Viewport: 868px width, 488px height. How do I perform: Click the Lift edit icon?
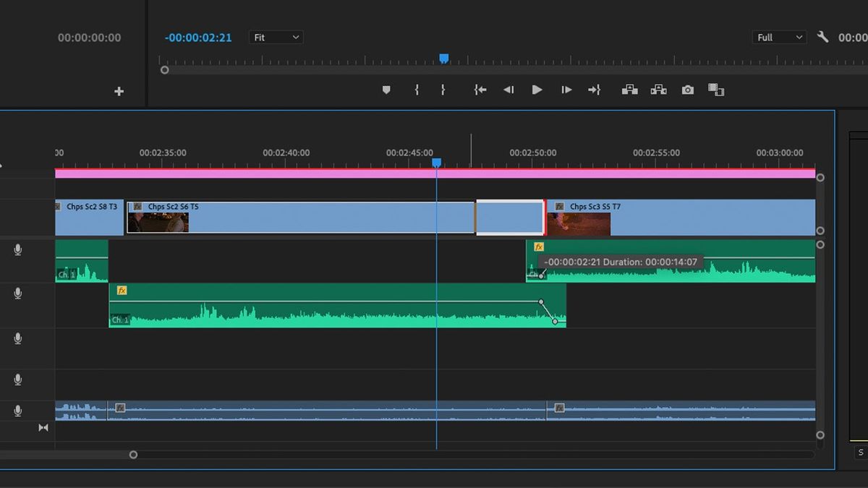pyautogui.click(x=629, y=90)
